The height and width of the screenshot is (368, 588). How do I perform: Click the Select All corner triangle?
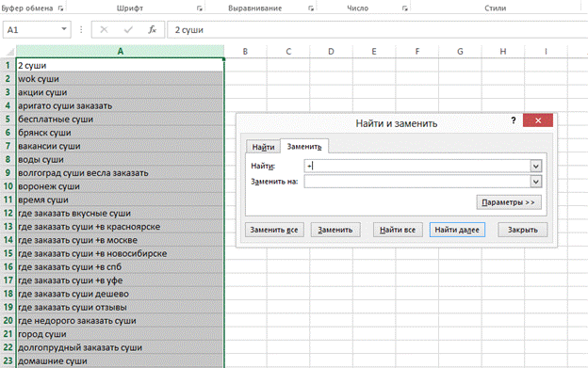coord(10,52)
